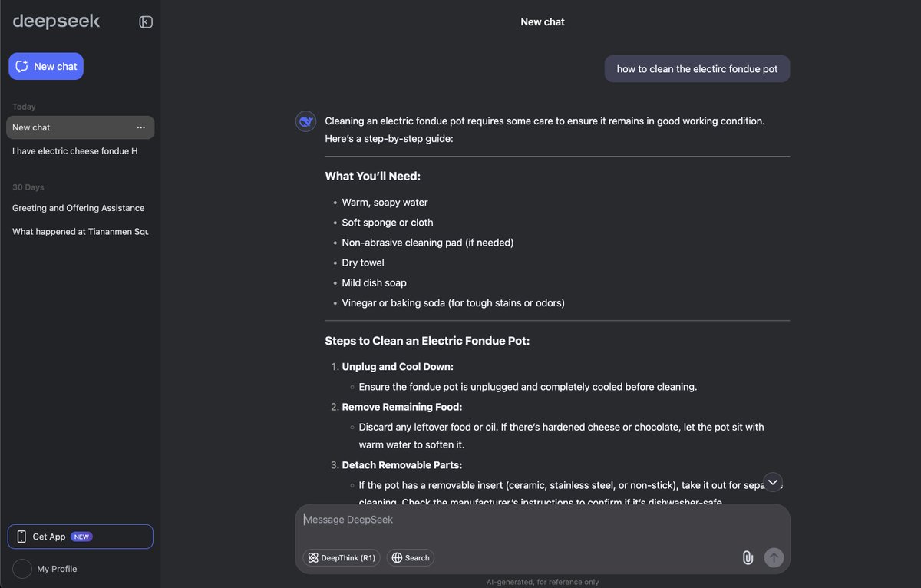This screenshot has height=588, width=921.
Task: Toggle web Search mode
Action: coord(411,558)
